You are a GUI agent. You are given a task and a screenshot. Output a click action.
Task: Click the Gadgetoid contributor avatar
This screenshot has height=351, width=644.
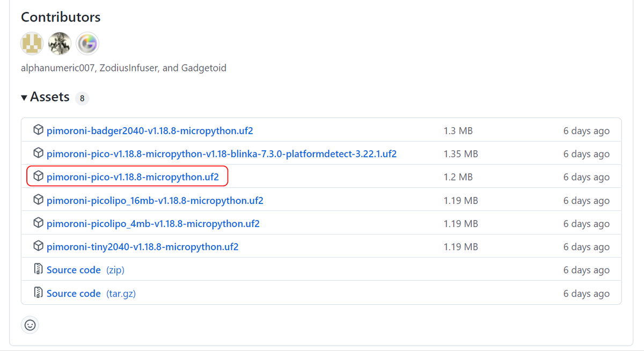[87, 43]
